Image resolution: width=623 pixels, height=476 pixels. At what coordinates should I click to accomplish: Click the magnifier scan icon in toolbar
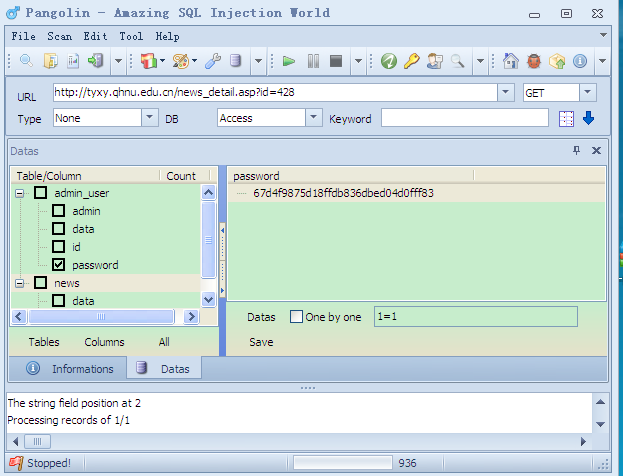click(26, 61)
